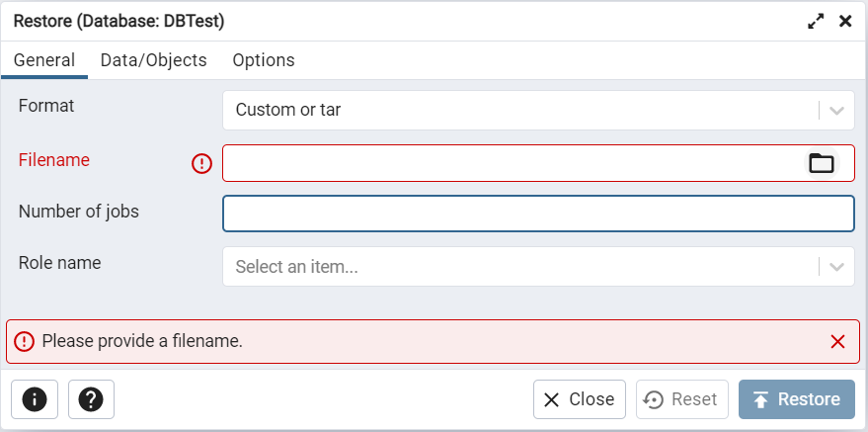868x432 pixels.
Task: Switch to the Data/Objects tab
Action: [x=154, y=60]
